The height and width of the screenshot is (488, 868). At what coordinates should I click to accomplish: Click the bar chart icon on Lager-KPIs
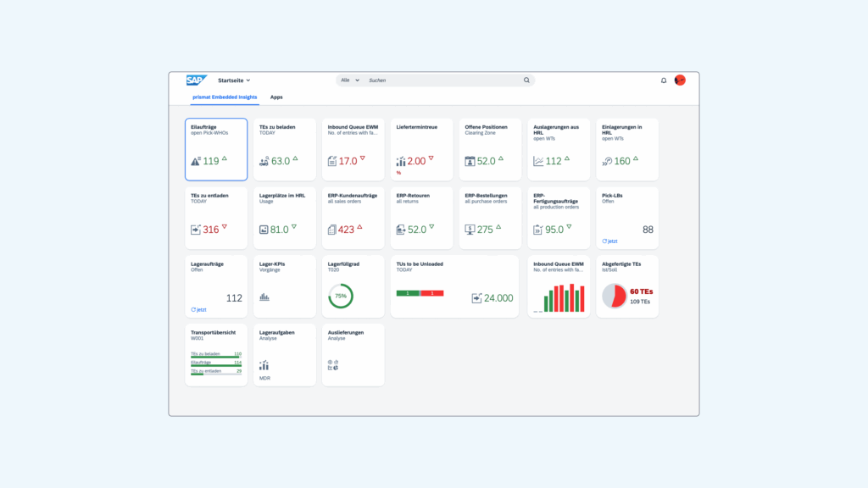pos(265,297)
